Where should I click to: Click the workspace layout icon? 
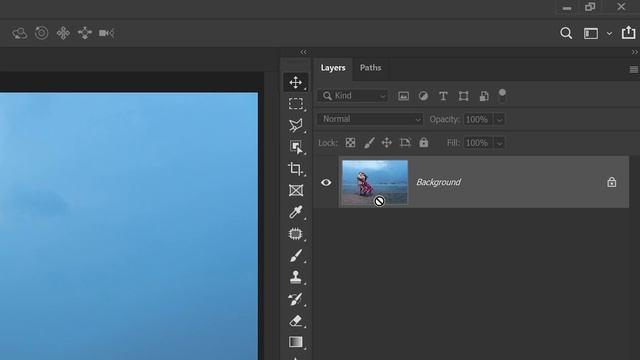591,33
